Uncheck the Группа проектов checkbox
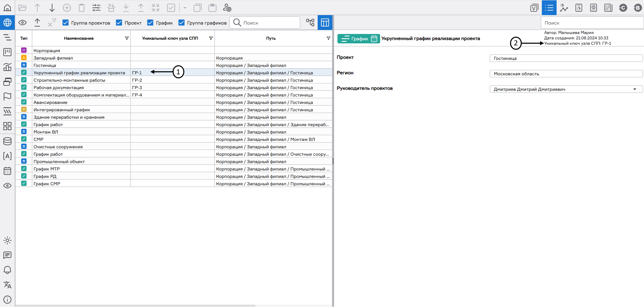The height and width of the screenshot is (307, 644). click(x=66, y=23)
